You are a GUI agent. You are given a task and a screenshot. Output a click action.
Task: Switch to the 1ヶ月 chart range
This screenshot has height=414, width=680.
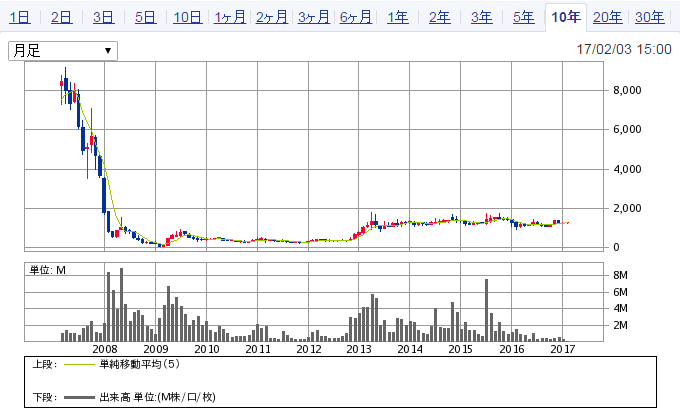(230, 17)
